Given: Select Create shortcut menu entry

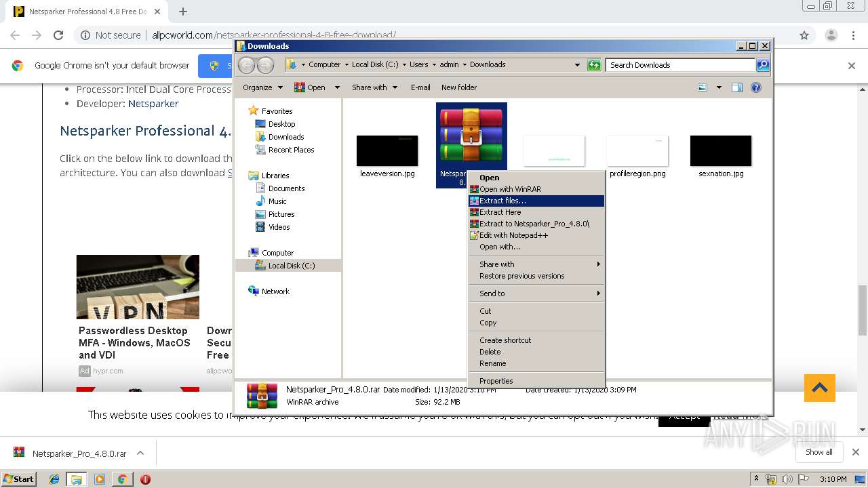Looking at the screenshot, I should click(x=536, y=340).
